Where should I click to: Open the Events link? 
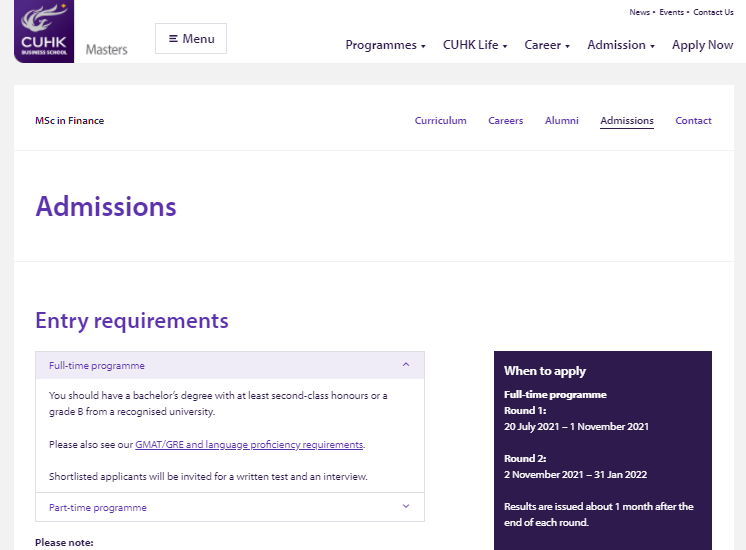coord(671,12)
